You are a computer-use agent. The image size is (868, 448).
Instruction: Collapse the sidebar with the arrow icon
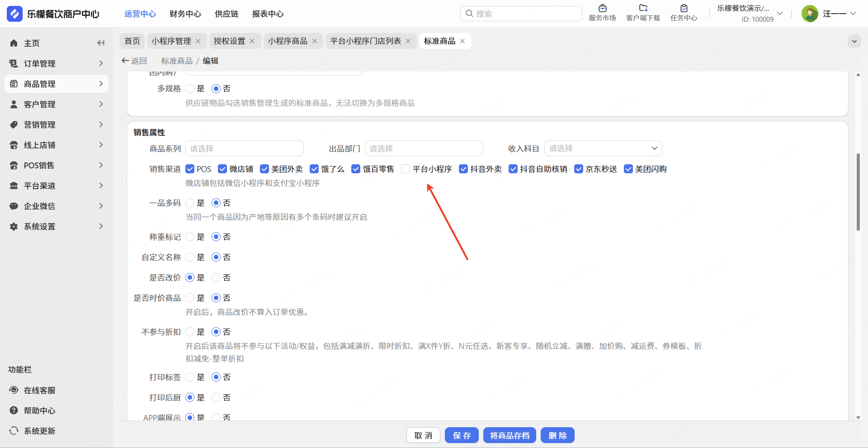[101, 43]
